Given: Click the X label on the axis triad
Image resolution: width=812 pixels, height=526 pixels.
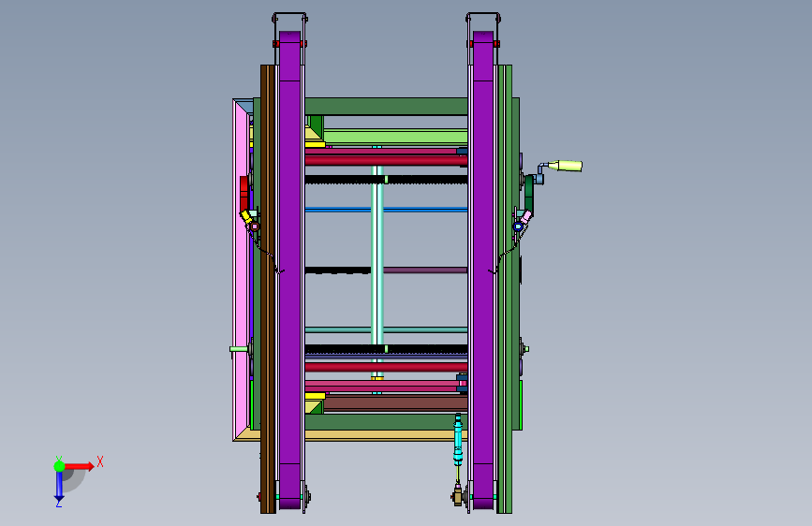Looking at the screenshot, I should (100, 461).
